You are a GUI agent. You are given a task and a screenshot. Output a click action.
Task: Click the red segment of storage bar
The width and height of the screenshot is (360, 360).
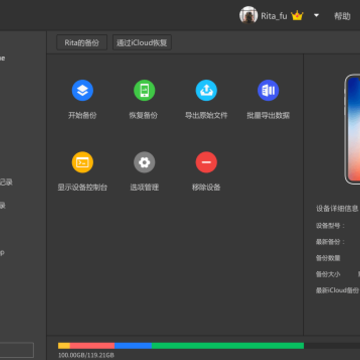(x=92, y=346)
